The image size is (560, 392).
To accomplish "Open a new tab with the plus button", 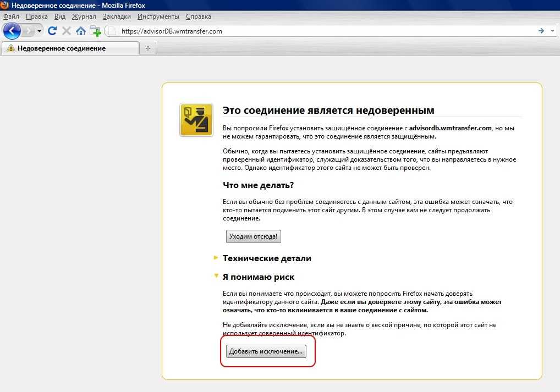I will pyautogui.click(x=148, y=48).
